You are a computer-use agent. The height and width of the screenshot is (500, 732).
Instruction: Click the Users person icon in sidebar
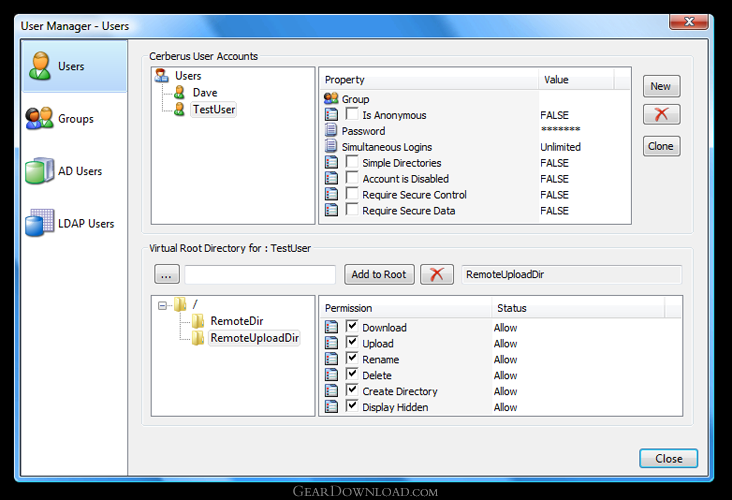pos(40,66)
